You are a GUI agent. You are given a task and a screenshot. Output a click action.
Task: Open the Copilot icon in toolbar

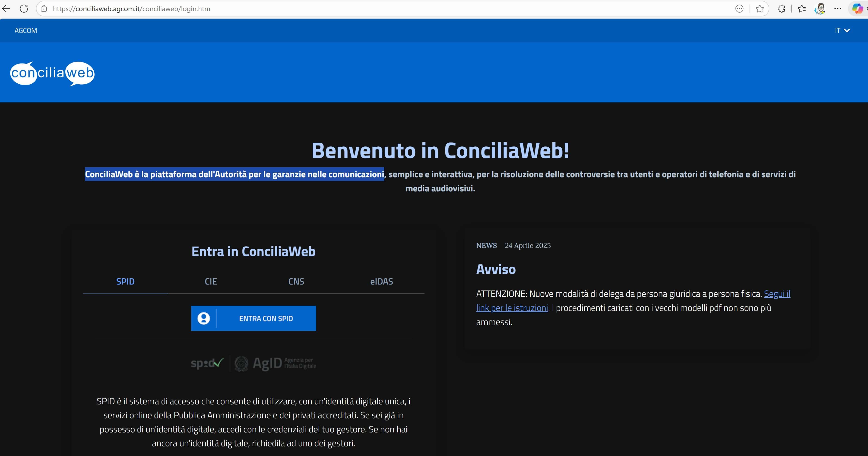[x=857, y=9]
